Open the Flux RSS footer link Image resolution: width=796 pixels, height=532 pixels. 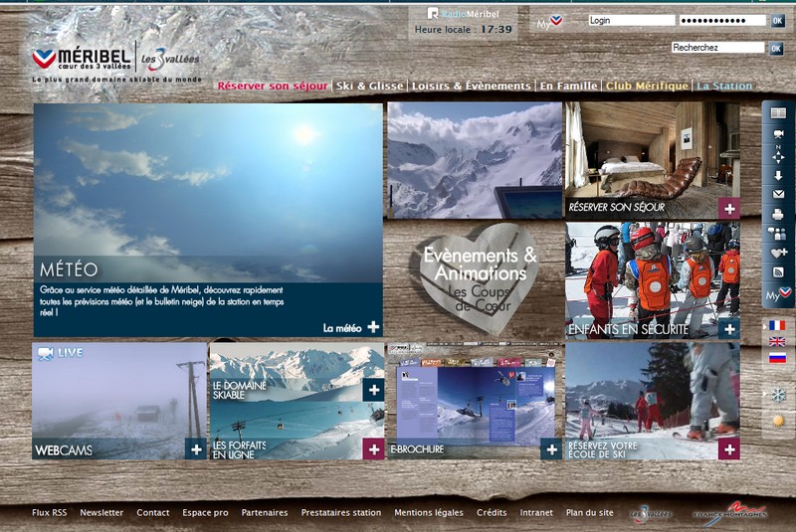point(49,513)
